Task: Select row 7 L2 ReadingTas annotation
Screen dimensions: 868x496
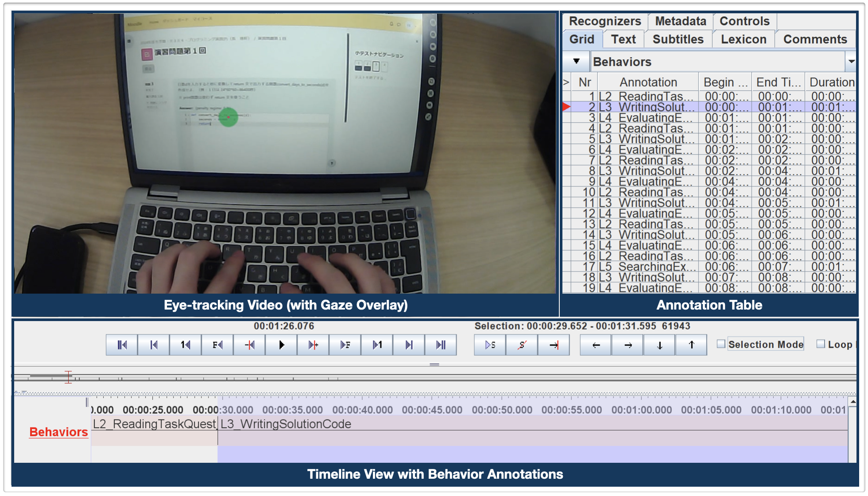Action: (x=709, y=160)
